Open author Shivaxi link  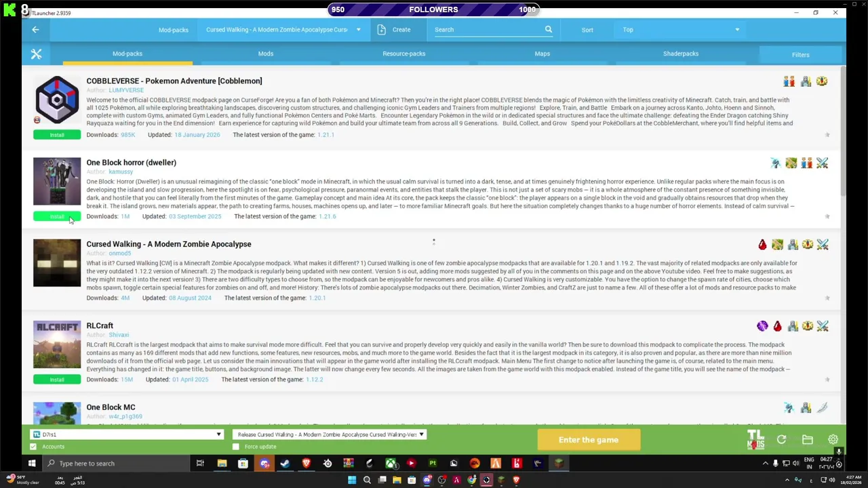coord(119,335)
